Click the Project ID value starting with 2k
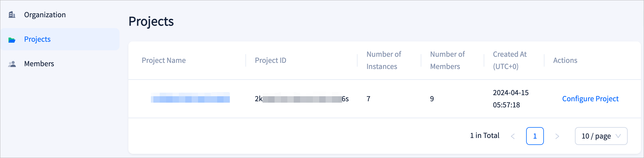 [x=301, y=99]
